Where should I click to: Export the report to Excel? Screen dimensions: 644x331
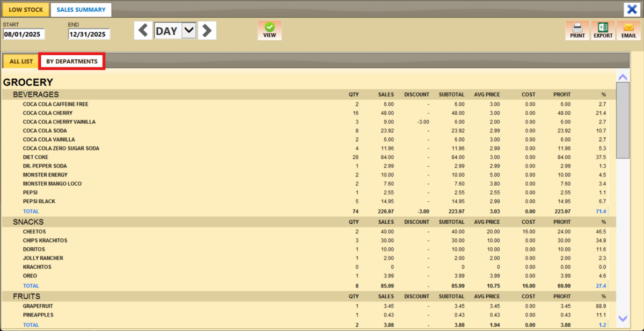click(x=603, y=30)
